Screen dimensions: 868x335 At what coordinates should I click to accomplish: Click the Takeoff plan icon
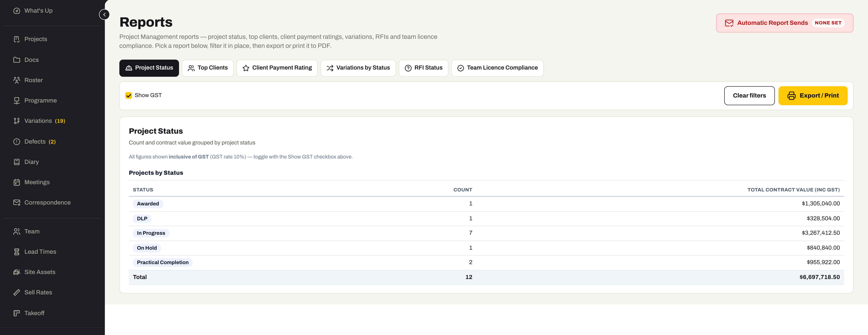click(x=17, y=313)
